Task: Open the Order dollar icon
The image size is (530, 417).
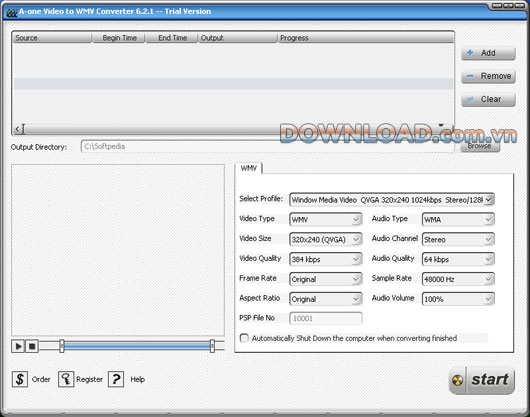Action: point(20,379)
